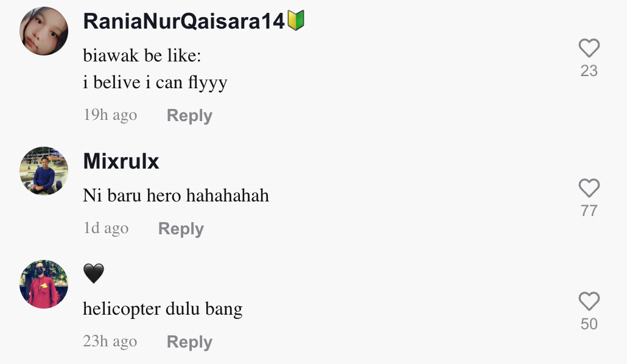Image resolution: width=627 pixels, height=364 pixels.
Task: Open the RaniaNurQaisara14 username link
Action: coord(184,21)
